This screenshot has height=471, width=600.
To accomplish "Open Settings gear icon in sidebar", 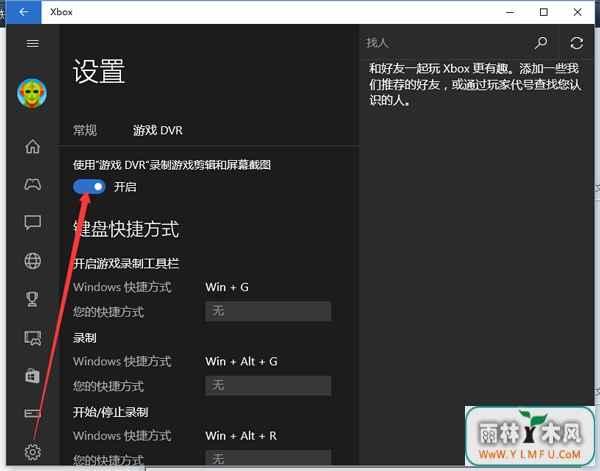I will tap(33, 452).
